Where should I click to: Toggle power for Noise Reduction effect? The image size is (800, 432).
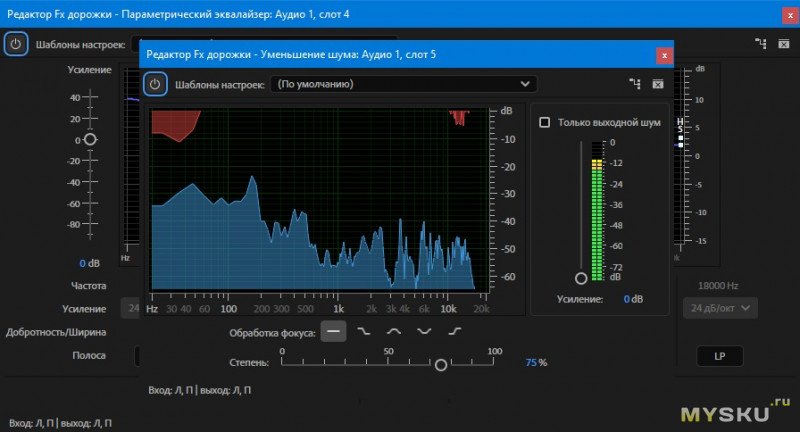(x=154, y=84)
